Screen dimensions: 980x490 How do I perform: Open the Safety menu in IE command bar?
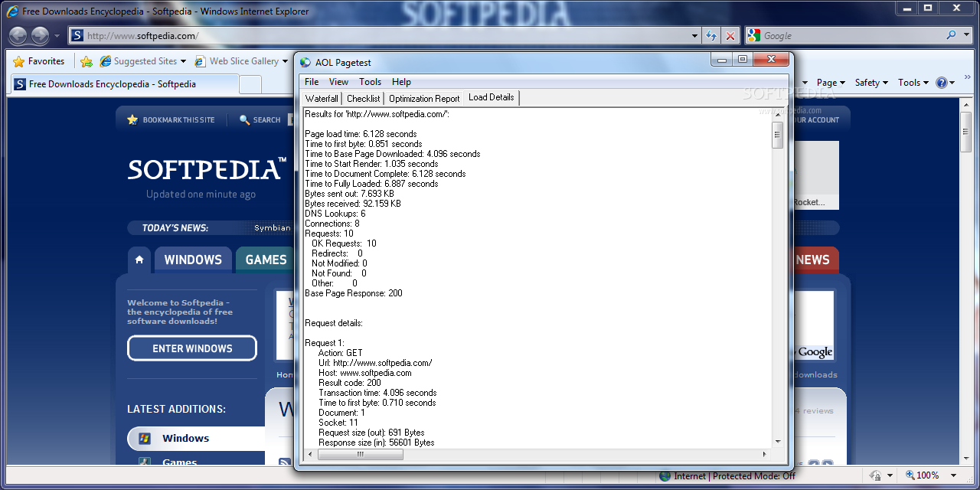[871, 83]
